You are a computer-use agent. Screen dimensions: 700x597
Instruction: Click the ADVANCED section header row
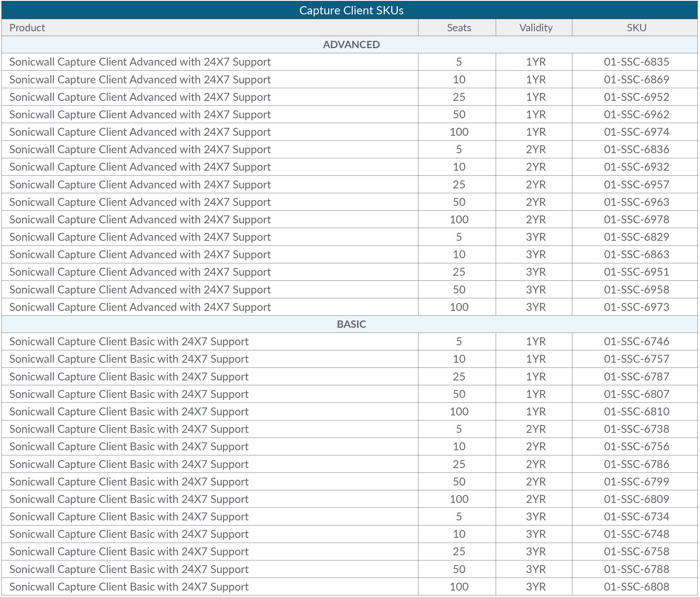coord(351,44)
